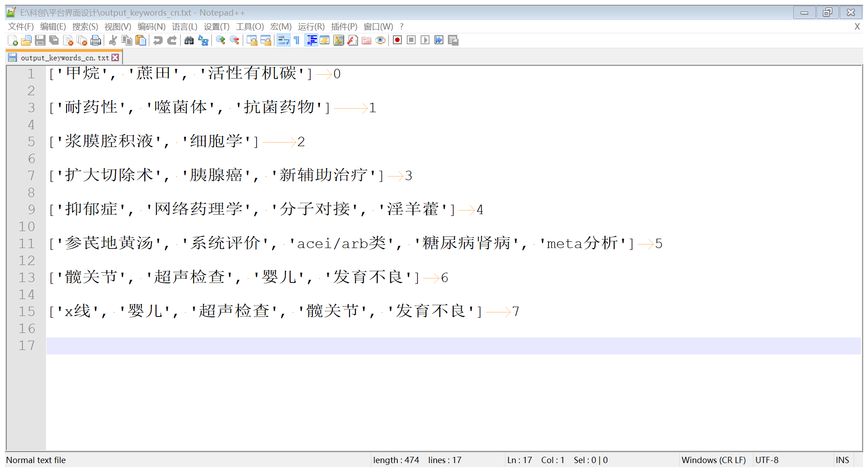
Task: Click the Zoom In magnifier icon
Action: click(220, 41)
